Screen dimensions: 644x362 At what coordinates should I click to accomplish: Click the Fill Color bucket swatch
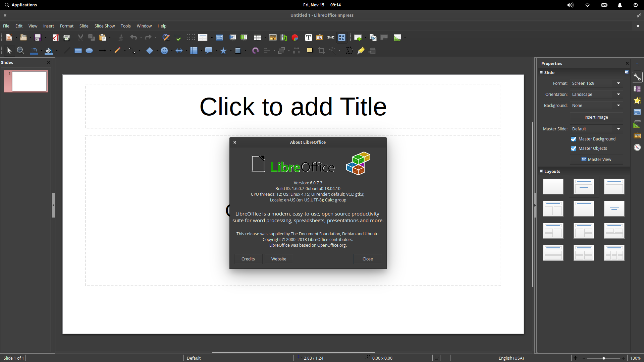coord(49,51)
